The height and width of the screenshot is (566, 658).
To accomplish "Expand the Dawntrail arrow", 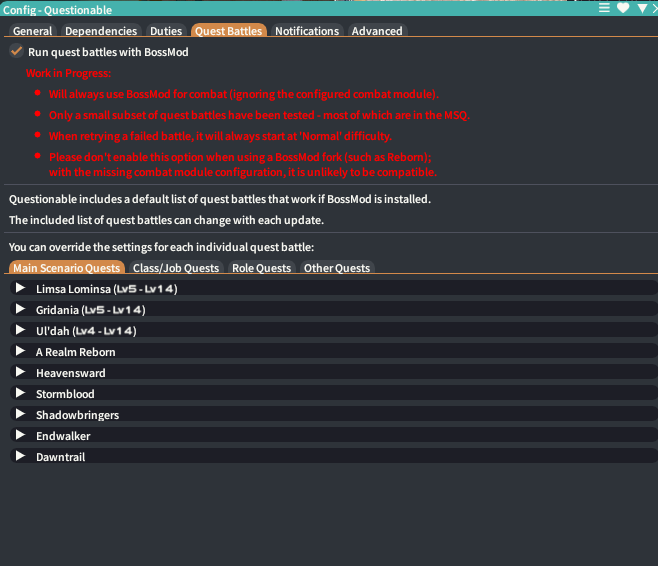I will tap(20, 456).
